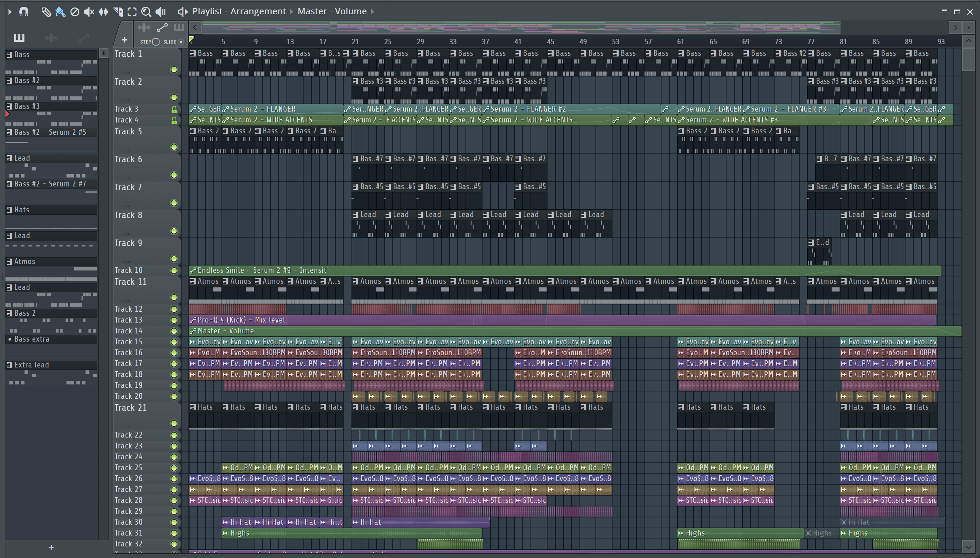Select the Mute tool
The height and width of the screenshot is (558, 980).
click(89, 12)
